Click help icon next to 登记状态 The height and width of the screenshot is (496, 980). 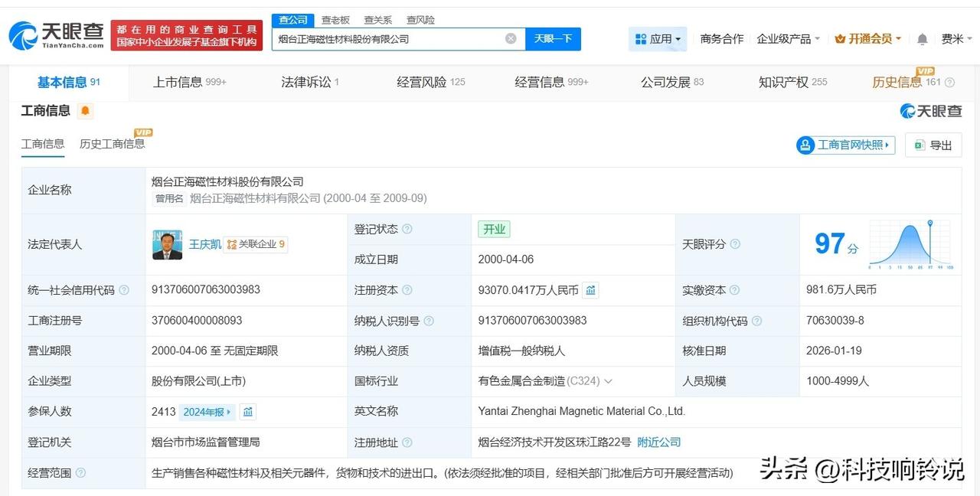click(x=407, y=229)
